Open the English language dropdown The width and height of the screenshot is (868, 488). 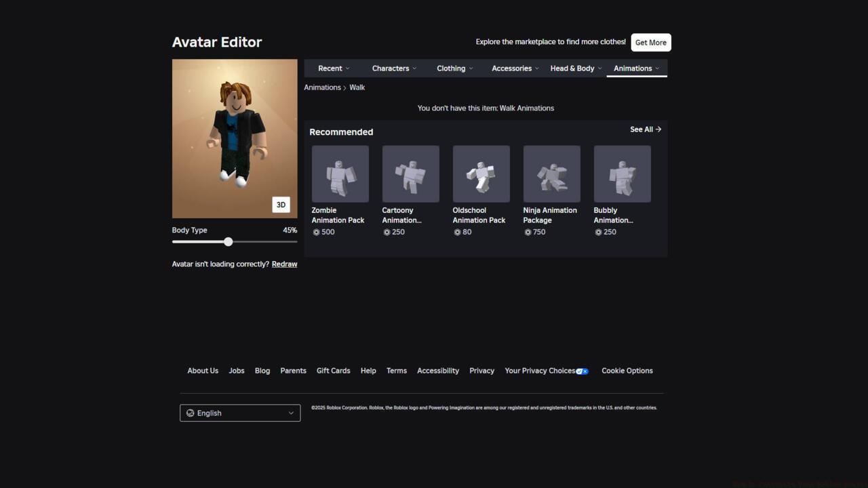tap(240, 413)
